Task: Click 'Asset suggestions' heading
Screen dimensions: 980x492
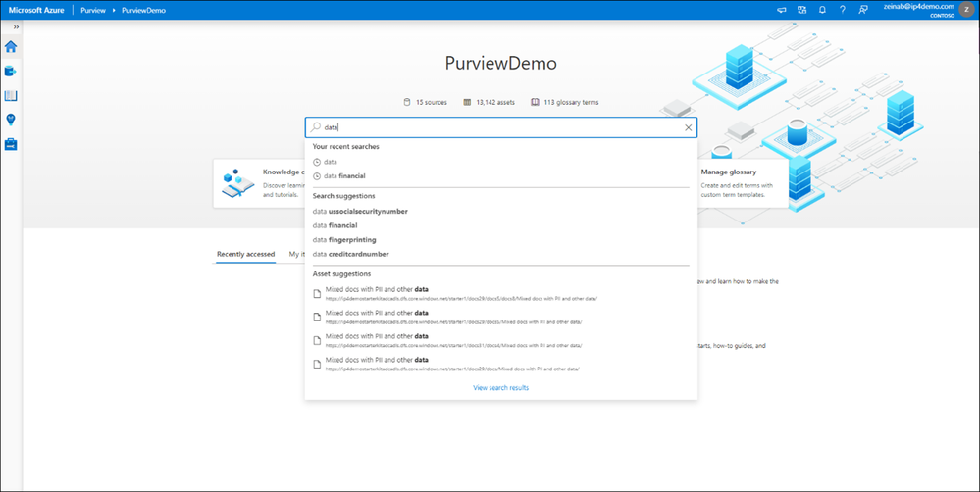Action: tap(341, 274)
